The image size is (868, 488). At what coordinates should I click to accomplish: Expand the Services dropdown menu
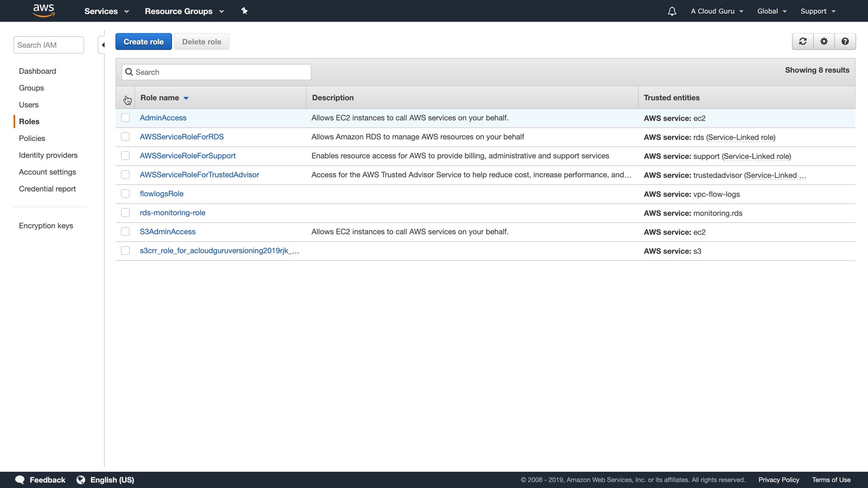click(x=107, y=11)
